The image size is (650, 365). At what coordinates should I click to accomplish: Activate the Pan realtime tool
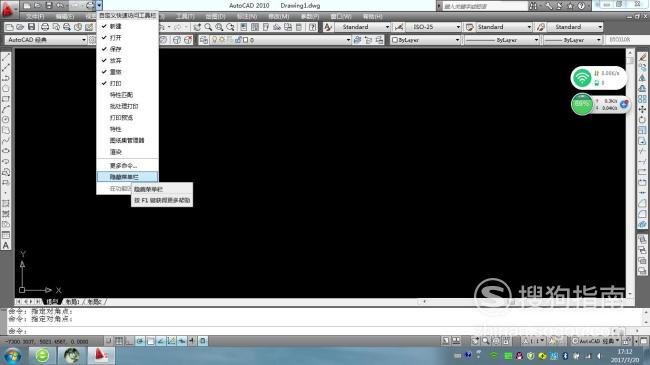click(197, 27)
